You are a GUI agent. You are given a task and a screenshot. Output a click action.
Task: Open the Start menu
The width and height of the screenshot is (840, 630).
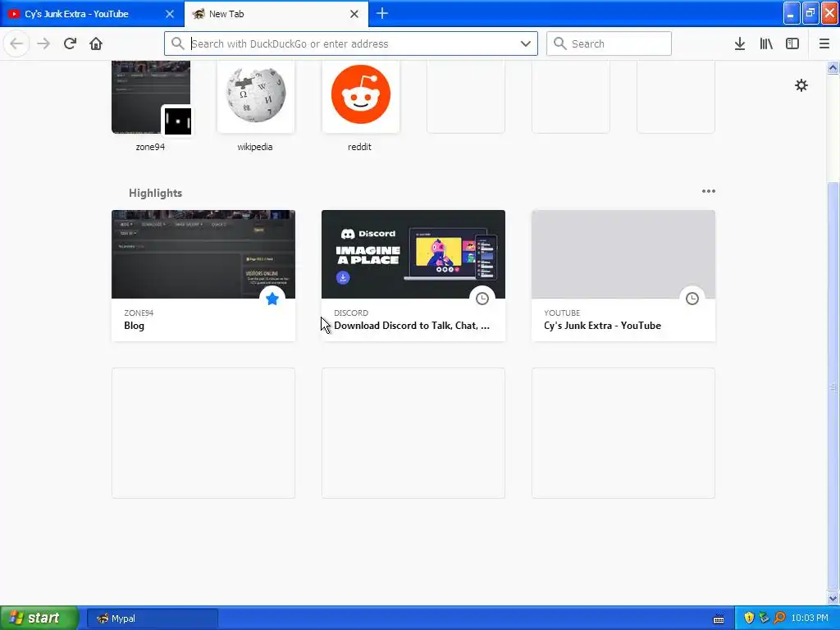[39, 618]
